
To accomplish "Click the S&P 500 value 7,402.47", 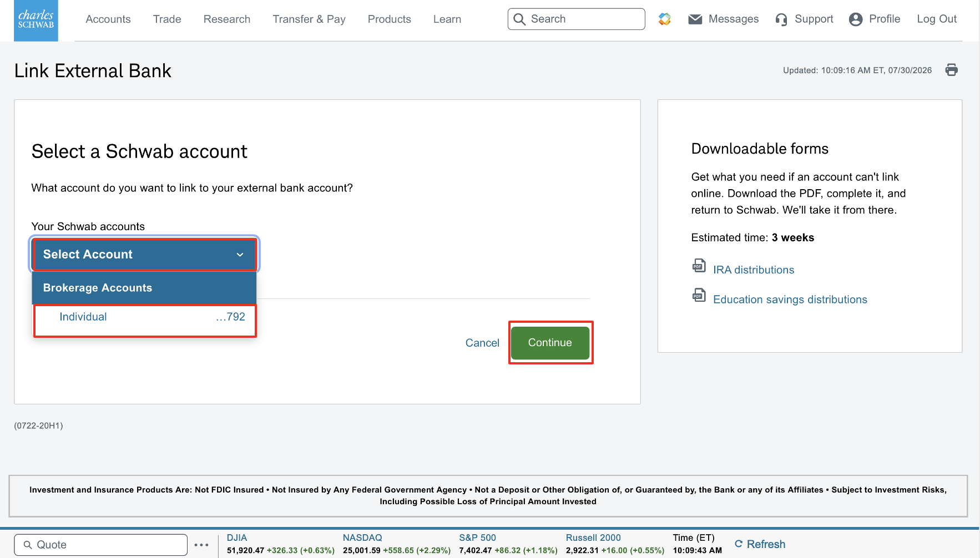I will (x=475, y=550).
